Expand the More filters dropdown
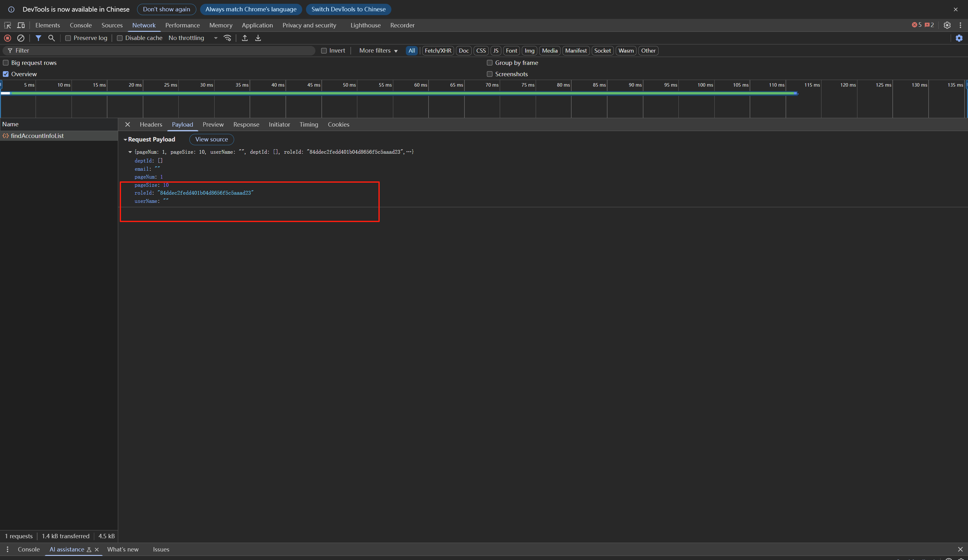 click(378, 51)
